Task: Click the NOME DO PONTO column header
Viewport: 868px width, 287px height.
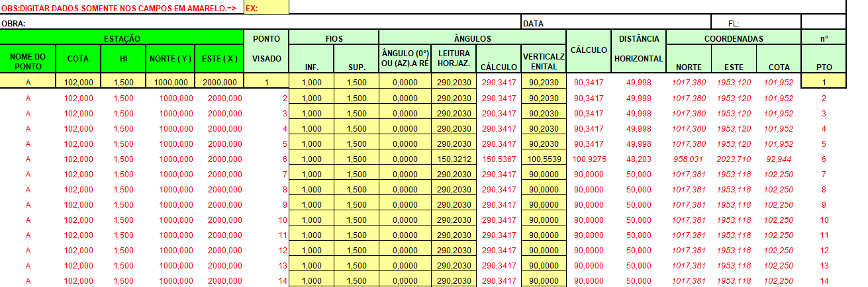Action: coord(28,59)
